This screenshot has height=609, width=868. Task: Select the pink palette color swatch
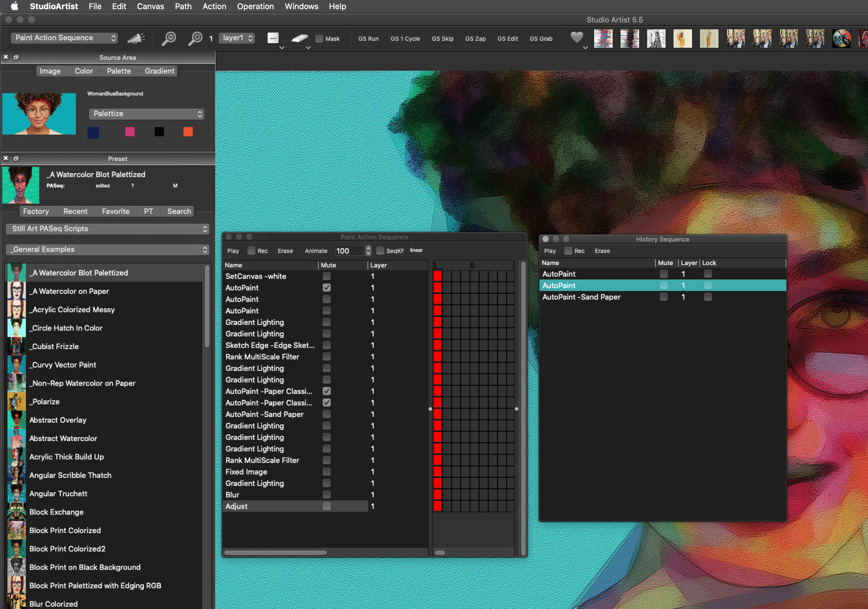click(x=130, y=132)
